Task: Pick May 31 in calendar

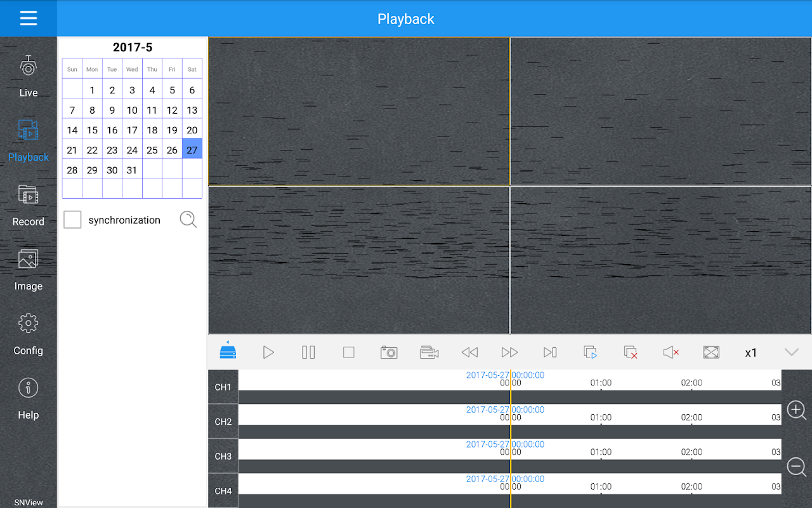Action: coord(132,170)
